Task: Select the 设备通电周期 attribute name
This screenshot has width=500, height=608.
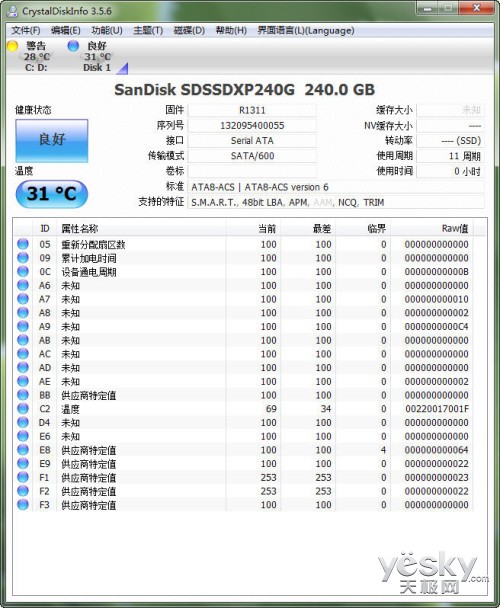Action: pos(89,272)
